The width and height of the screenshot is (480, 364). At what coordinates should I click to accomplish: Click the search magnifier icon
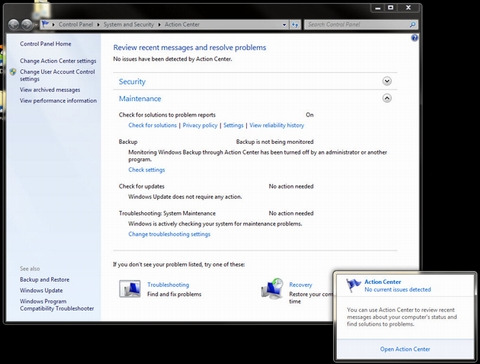[412, 24]
